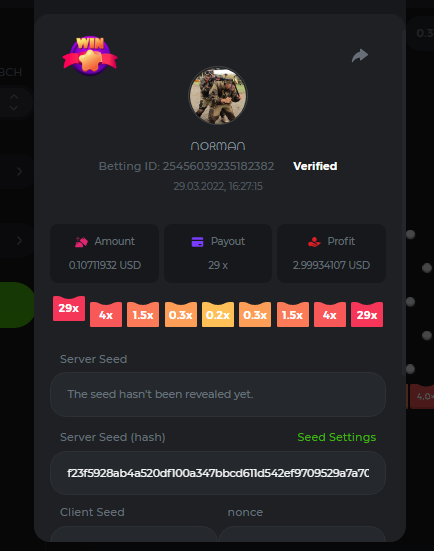This screenshot has height=551, width=434.
Task: Select the raised 29x multiplier tile
Action: click(x=69, y=308)
